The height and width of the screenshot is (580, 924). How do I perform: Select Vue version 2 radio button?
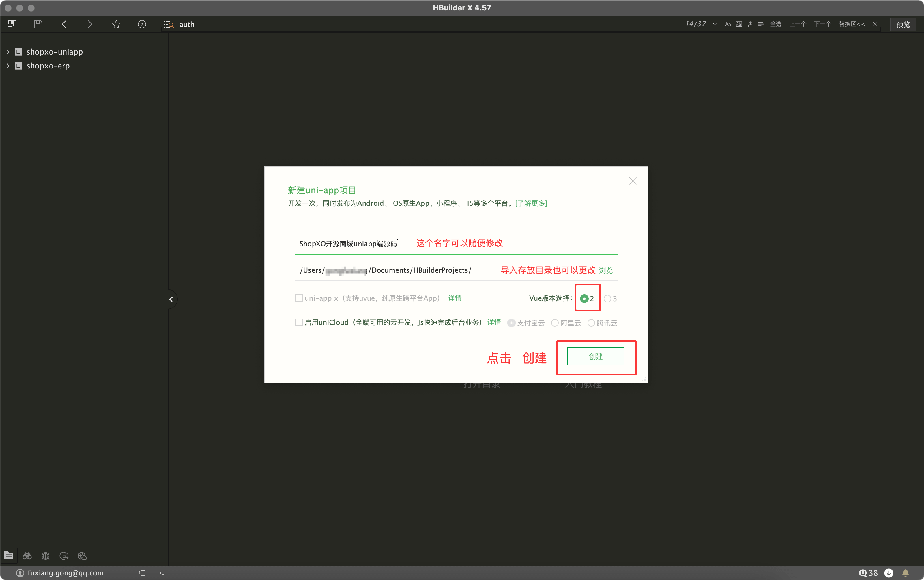pyautogui.click(x=584, y=298)
